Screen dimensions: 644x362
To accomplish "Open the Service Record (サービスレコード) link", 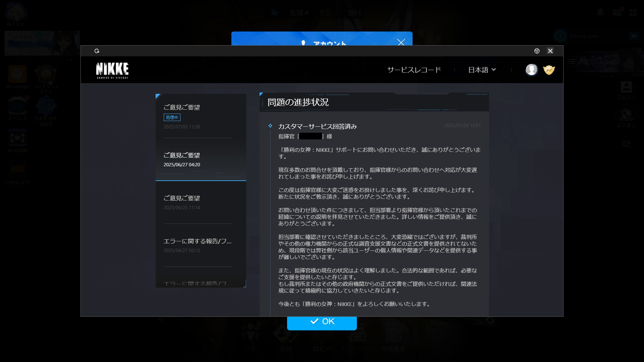I will (414, 70).
